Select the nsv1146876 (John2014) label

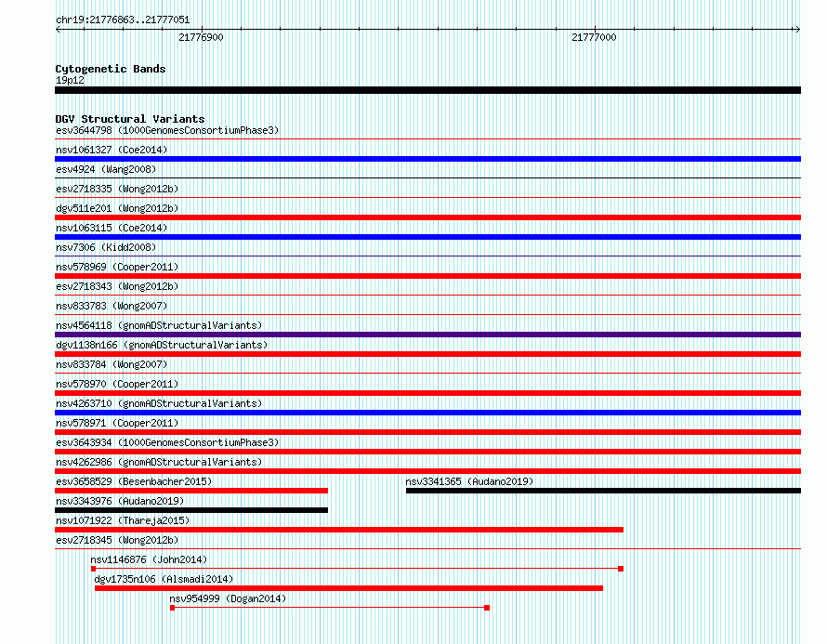pos(149,559)
